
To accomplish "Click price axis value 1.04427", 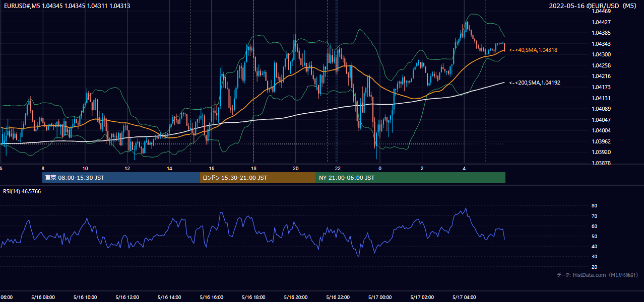I will [601, 22].
